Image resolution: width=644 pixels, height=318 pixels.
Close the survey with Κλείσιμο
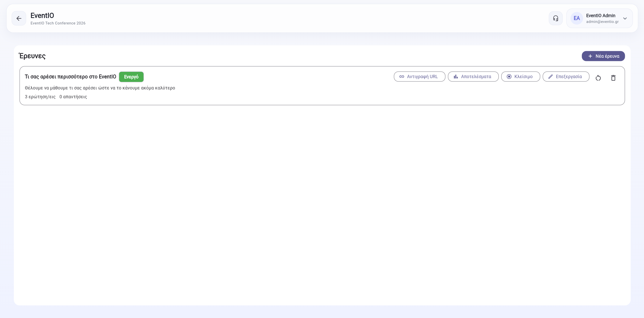click(520, 77)
